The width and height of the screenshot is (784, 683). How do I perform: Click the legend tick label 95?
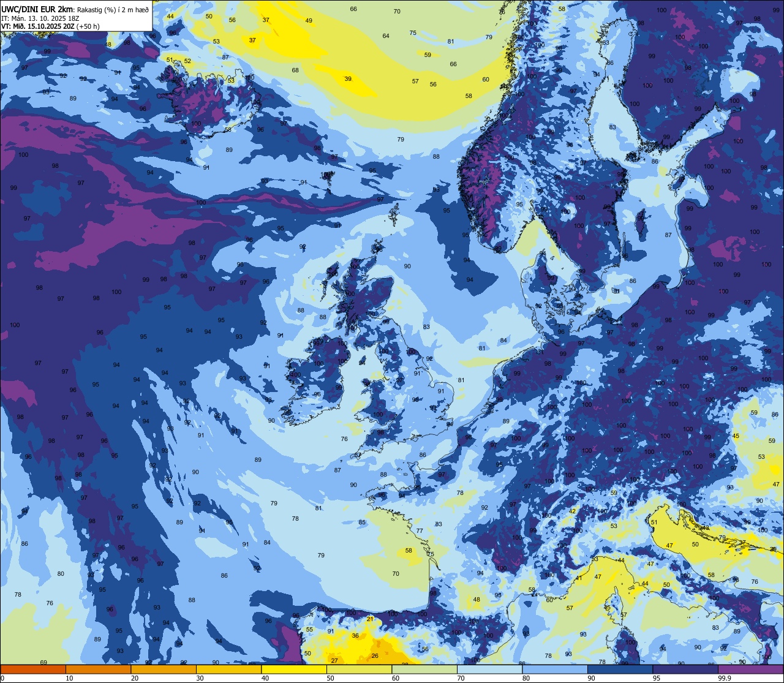[657, 678]
